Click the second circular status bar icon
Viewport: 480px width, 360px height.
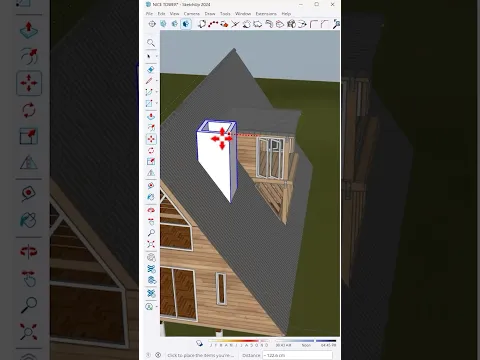coord(158,355)
